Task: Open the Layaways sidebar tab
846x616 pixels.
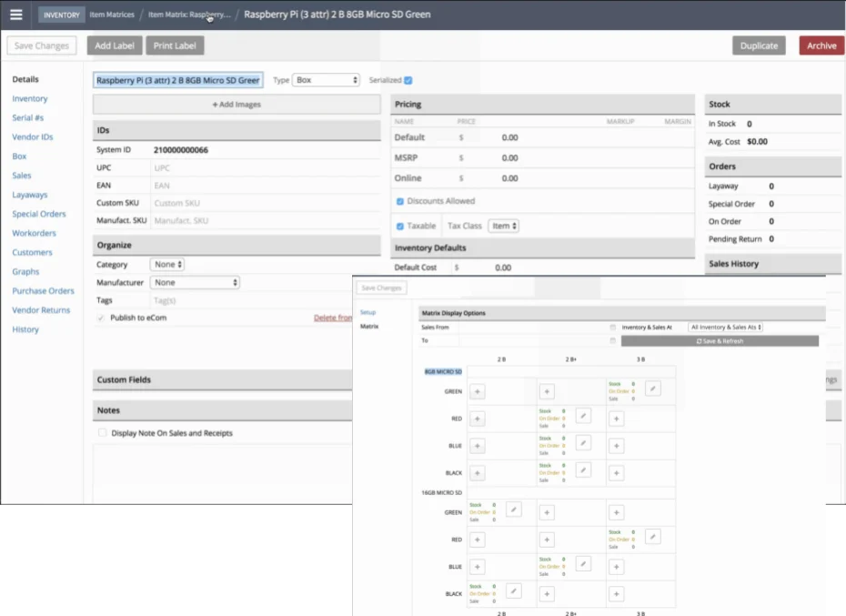Action: (x=30, y=195)
